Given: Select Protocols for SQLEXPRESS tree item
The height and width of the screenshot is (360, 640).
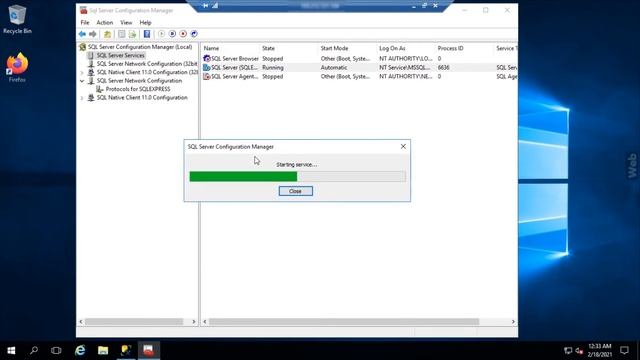Looking at the screenshot, I should click(x=138, y=89).
